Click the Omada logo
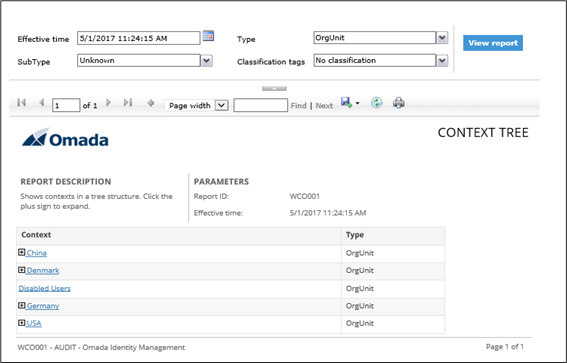Screen dimensions: 567x363 click(65, 137)
